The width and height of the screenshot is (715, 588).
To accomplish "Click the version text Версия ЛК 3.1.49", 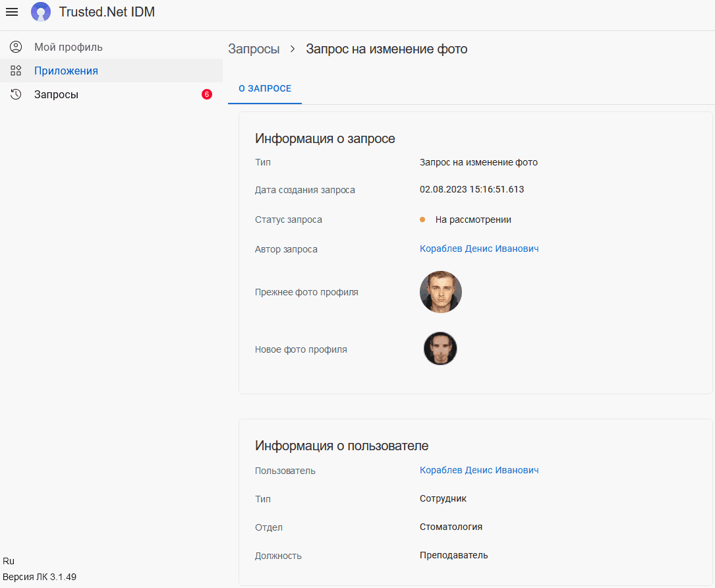I will pos(40,577).
